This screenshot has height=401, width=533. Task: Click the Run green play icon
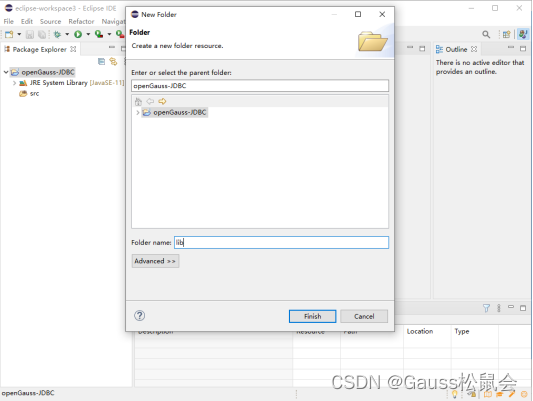(78, 34)
